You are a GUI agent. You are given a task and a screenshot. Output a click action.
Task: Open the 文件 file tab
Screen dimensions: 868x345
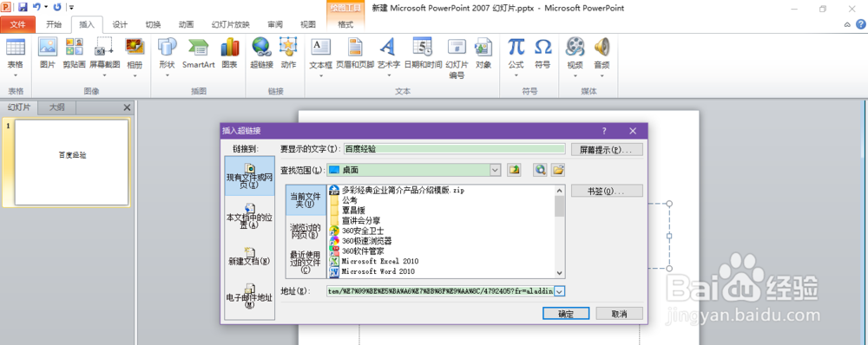point(17,24)
